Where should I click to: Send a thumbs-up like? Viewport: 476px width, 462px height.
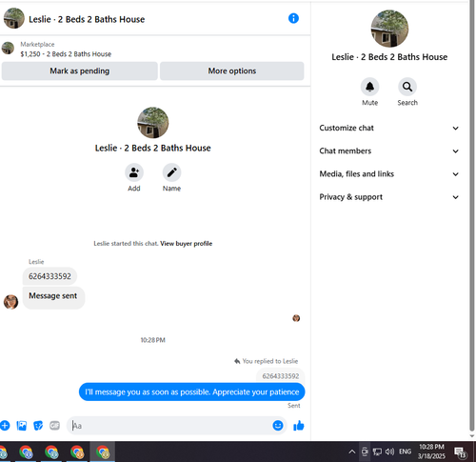tap(299, 426)
